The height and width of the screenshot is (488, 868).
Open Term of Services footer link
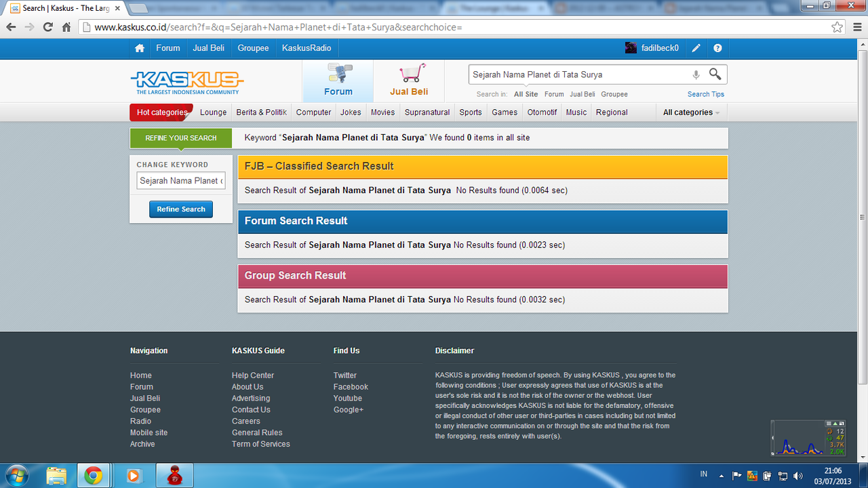pyautogui.click(x=261, y=444)
